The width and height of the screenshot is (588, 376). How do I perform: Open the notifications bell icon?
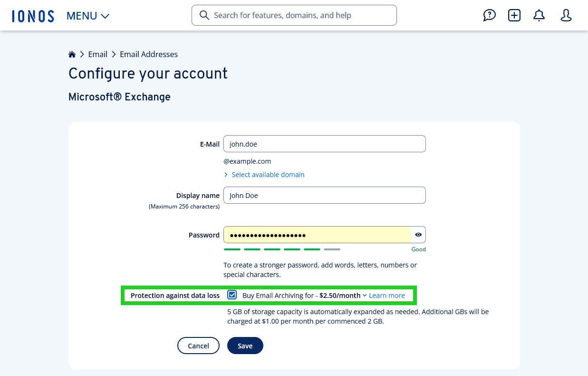pyautogui.click(x=539, y=15)
